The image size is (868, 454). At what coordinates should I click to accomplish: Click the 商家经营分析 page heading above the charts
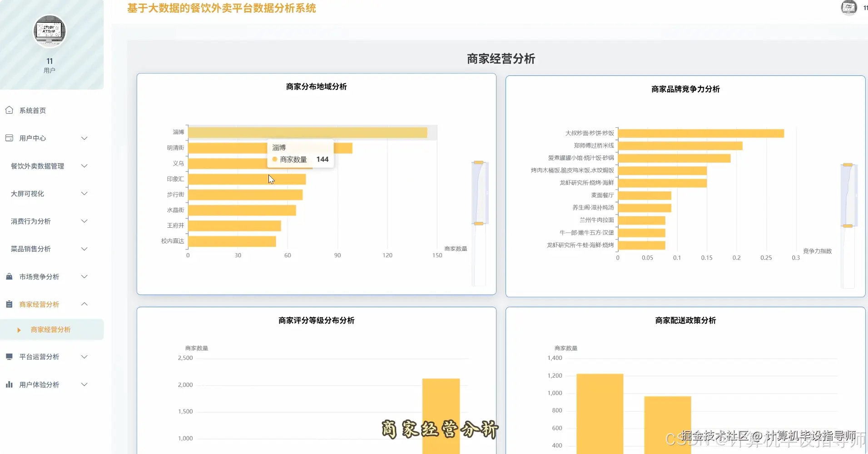501,59
